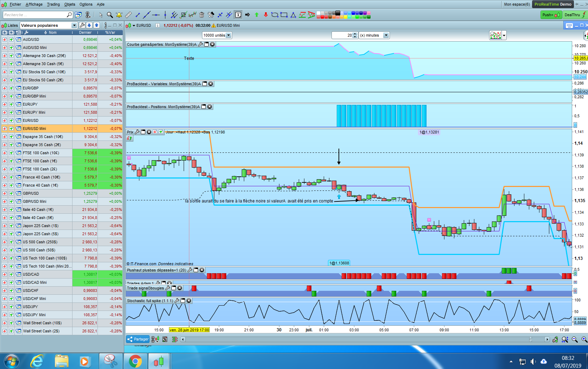Open the EURUSD instrument dropdown arrow
This screenshot has width=588, height=369.
[x=134, y=25]
